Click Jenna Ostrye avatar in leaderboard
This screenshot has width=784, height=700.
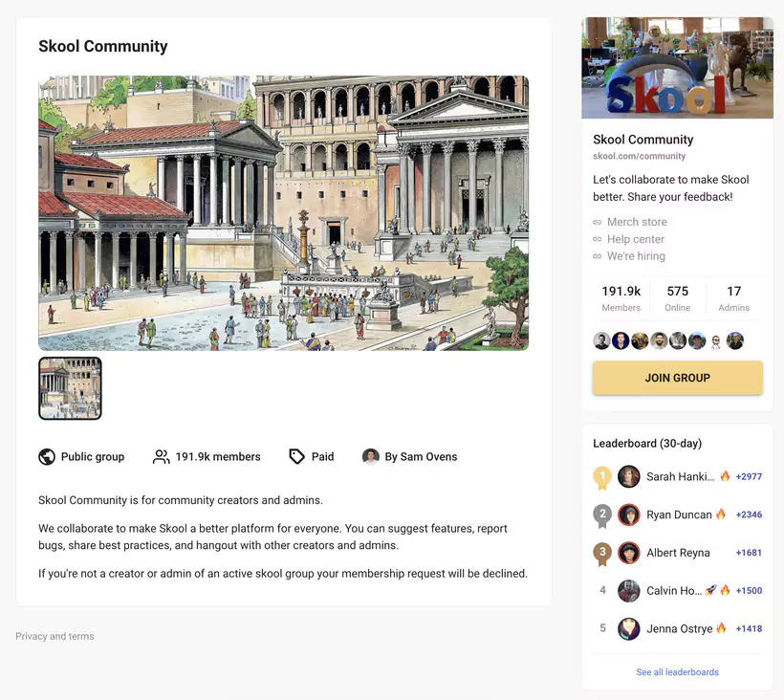(629, 628)
